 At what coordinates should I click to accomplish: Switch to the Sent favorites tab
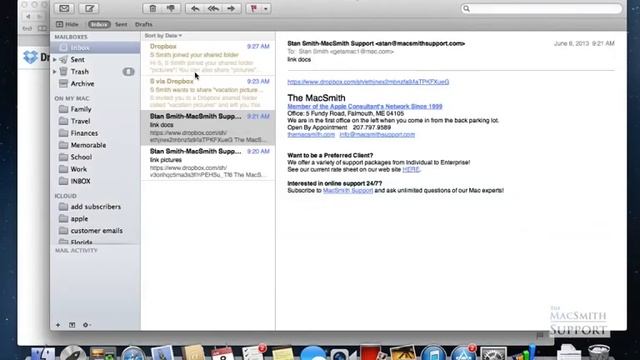coord(121,24)
